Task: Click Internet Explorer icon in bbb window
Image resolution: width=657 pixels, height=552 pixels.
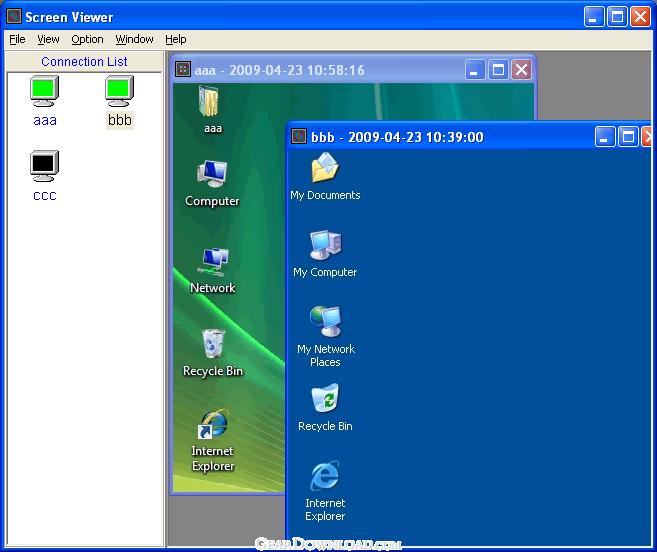Action: point(325,476)
